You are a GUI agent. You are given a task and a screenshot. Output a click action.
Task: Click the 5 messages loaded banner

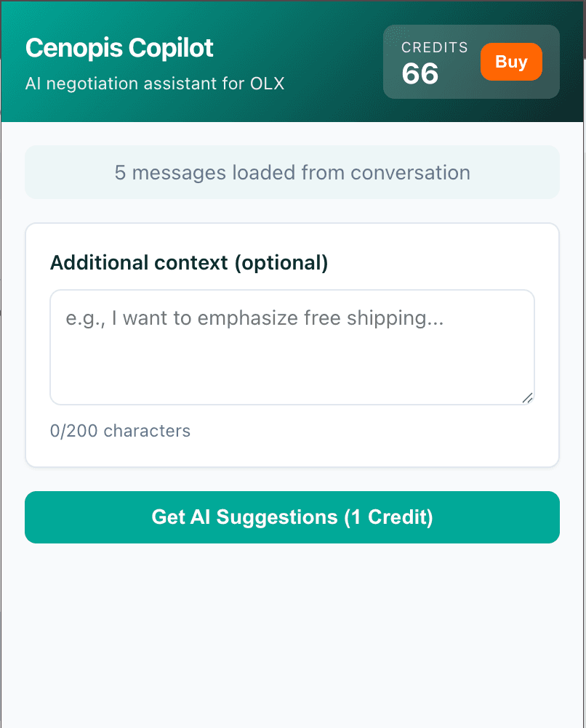[x=292, y=173]
